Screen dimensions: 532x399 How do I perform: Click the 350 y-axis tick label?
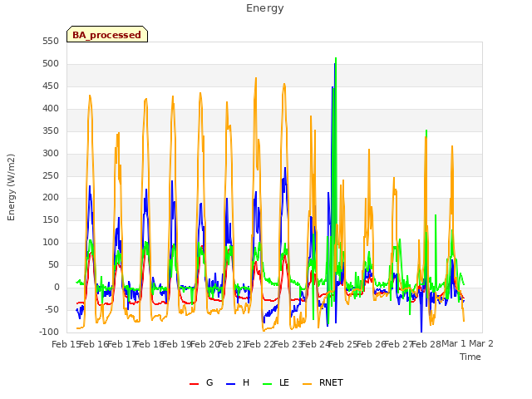pyautogui.click(x=51, y=131)
